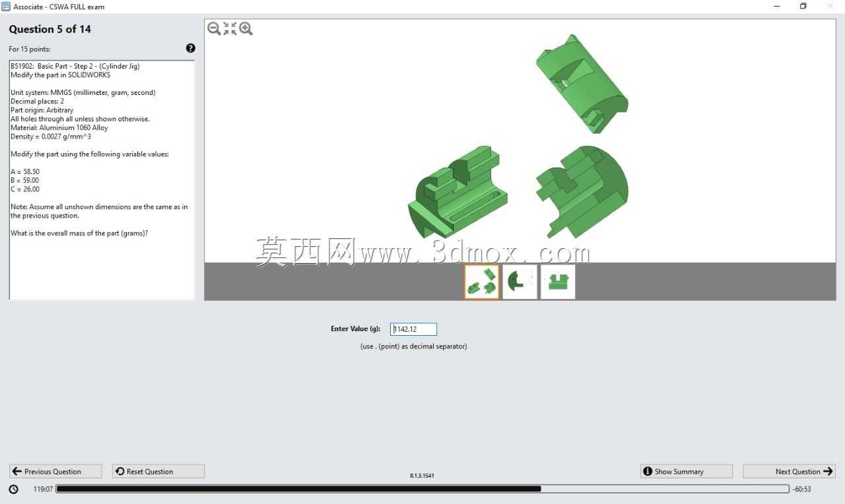Go to the Previous Question
The image size is (845, 504).
(55, 471)
